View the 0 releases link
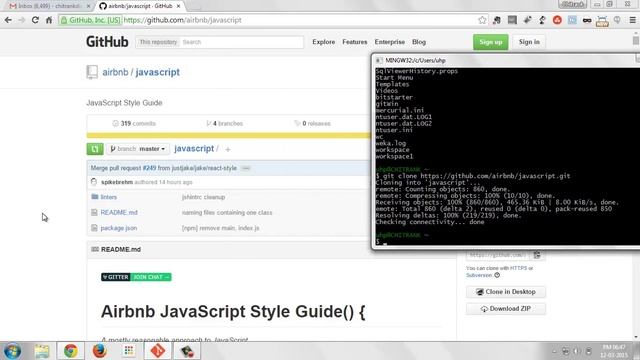 click(x=312, y=123)
